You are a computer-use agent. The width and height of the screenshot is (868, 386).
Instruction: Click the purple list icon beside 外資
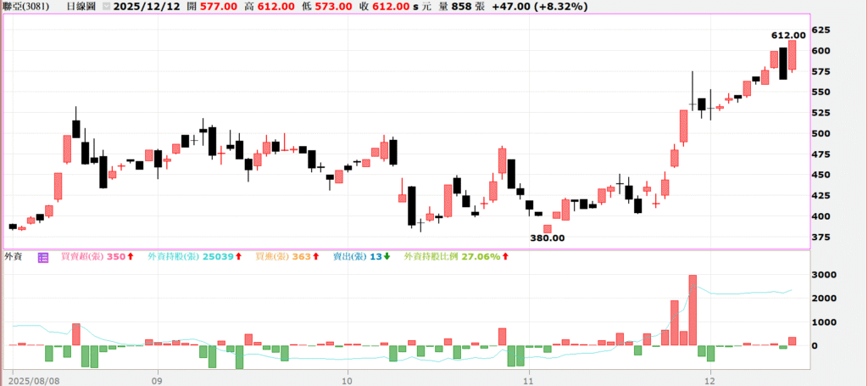(43, 255)
